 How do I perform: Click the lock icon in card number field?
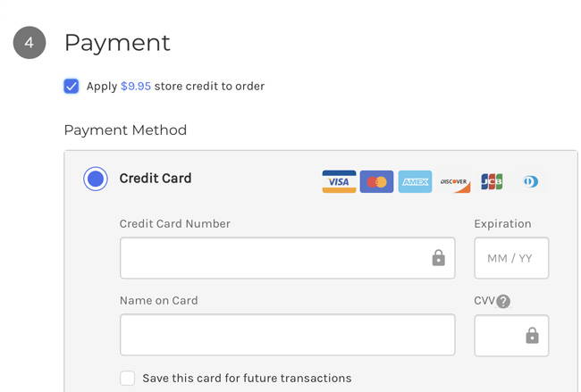[438, 258]
